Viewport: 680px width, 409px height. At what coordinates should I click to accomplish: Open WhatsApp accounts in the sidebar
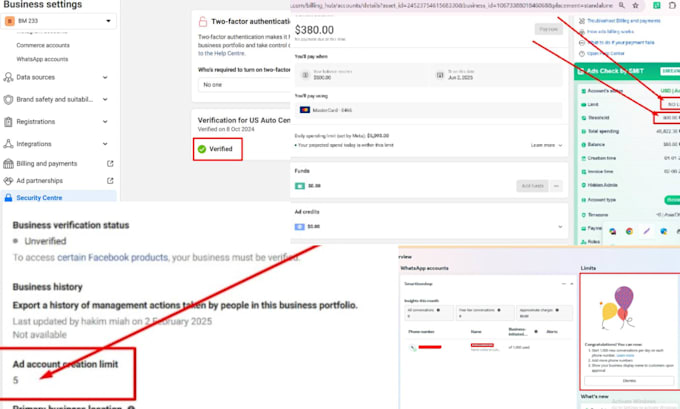click(x=42, y=59)
